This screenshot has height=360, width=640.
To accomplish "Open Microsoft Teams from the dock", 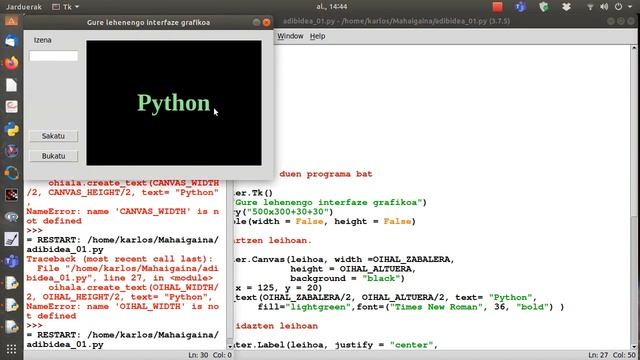I will pyautogui.click(x=11, y=261).
